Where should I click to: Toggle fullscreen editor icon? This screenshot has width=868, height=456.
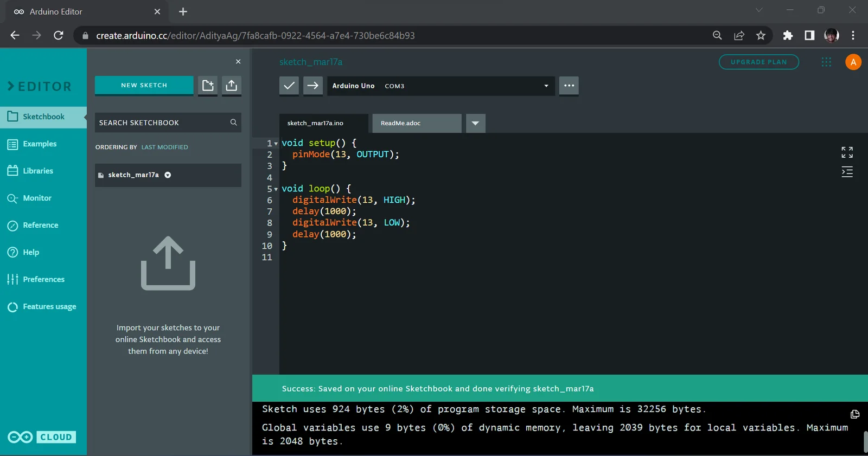(x=847, y=152)
